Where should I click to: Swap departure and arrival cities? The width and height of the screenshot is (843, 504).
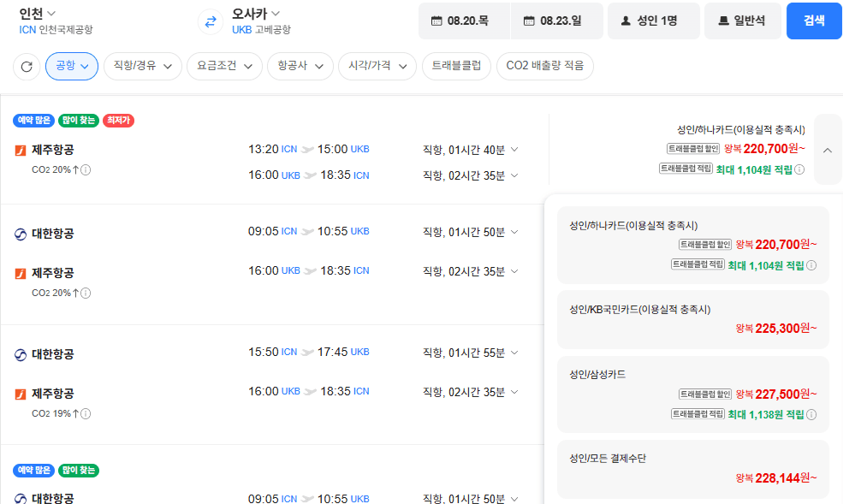(x=211, y=22)
